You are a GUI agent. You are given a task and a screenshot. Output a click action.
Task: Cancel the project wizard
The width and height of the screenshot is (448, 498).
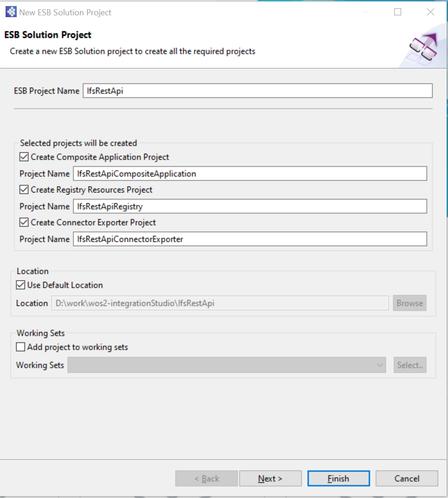[x=407, y=479]
